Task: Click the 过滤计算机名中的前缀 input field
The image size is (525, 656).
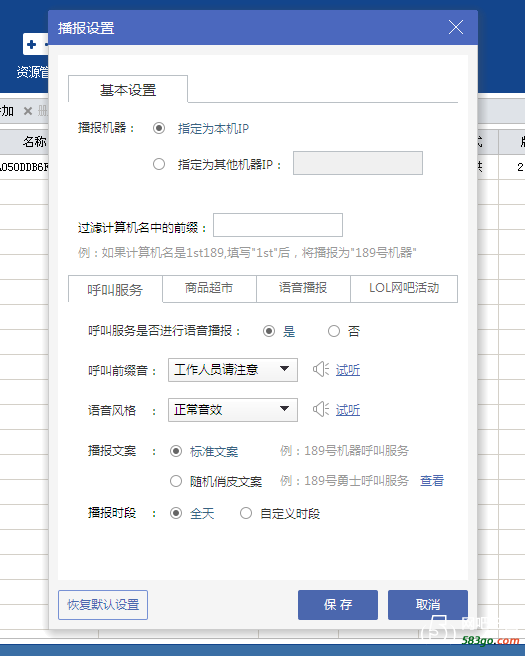Action: pos(278,225)
